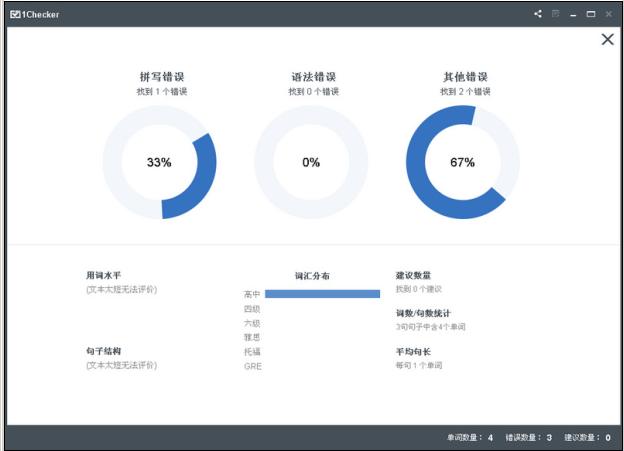
Task: Click the share icon in title bar
Action: pos(538,14)
